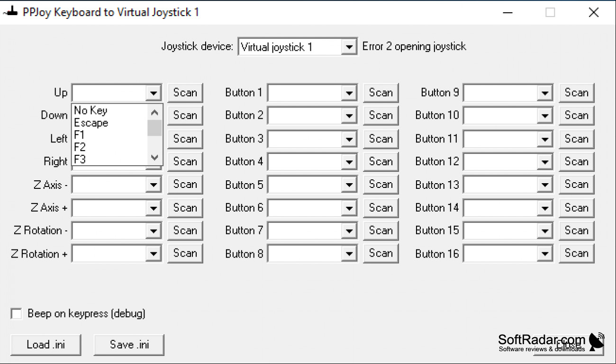
Task: Click Scan for the Up direction
Action: 185,93
